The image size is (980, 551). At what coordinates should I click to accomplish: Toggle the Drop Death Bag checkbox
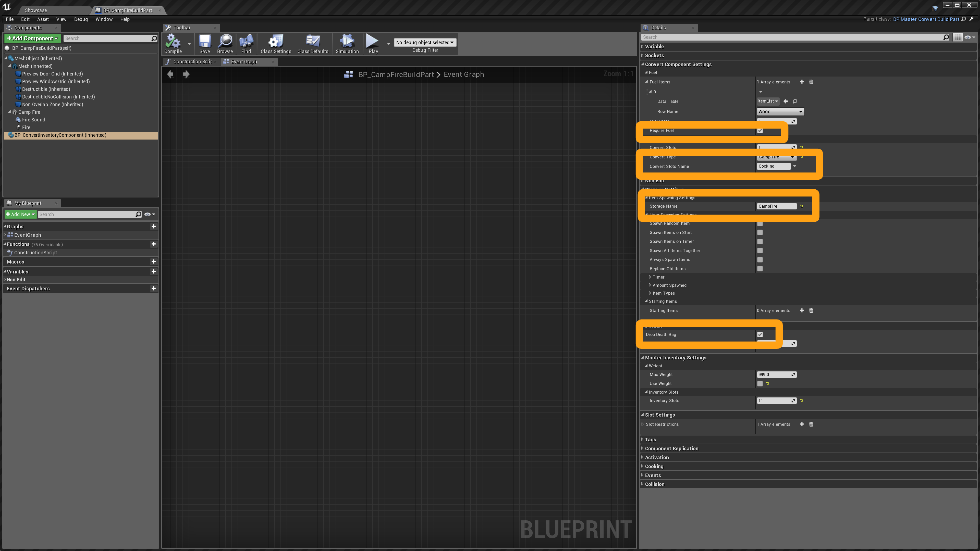[760, 335]
